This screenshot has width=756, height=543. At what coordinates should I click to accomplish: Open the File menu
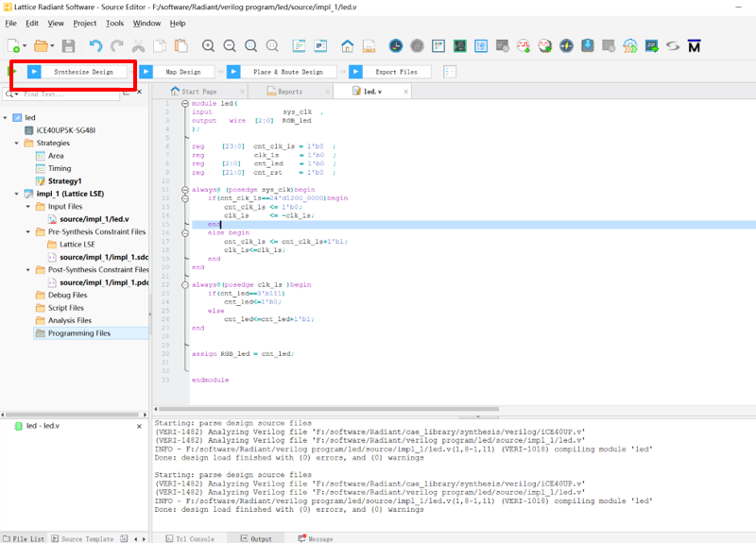click(10, 23)
